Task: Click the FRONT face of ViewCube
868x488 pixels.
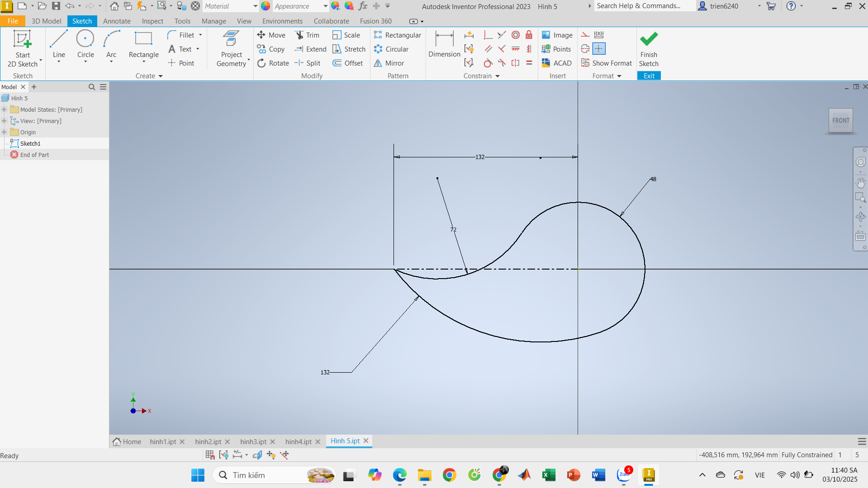Action: click(840, 121)
